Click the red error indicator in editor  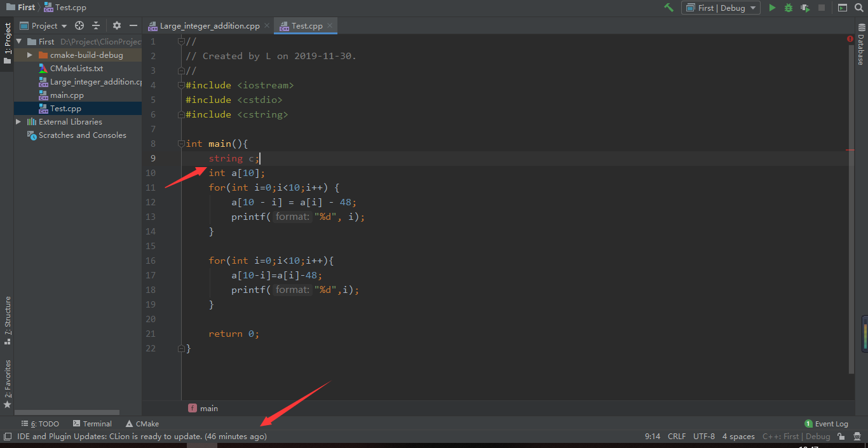[x=850, y=39]
